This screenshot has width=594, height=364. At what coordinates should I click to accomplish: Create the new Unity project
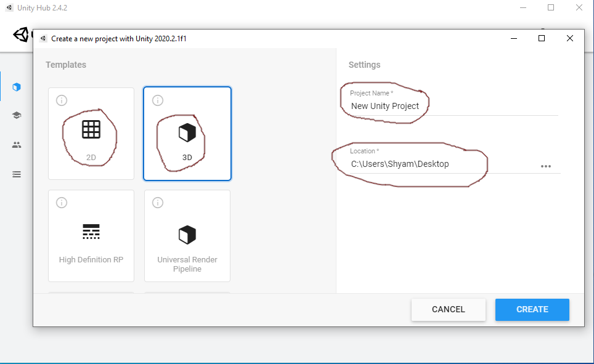point(532,309)
